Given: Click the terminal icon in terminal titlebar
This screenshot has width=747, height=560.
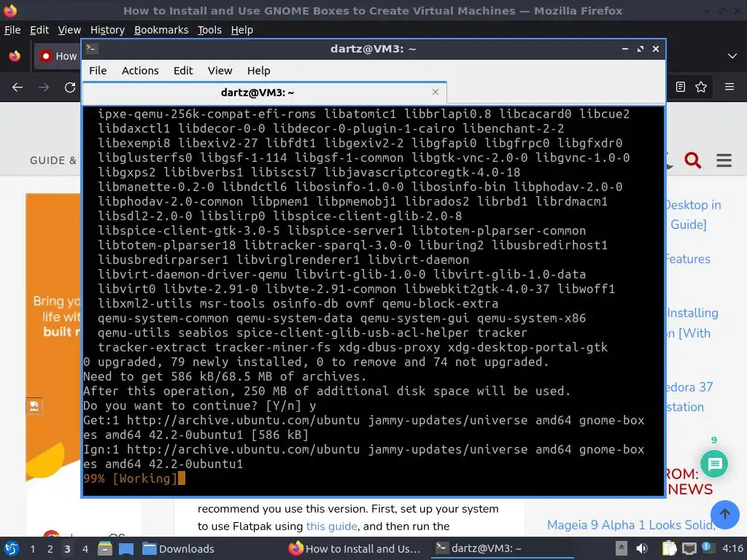Looking at the screenshot, I should 92,49.
